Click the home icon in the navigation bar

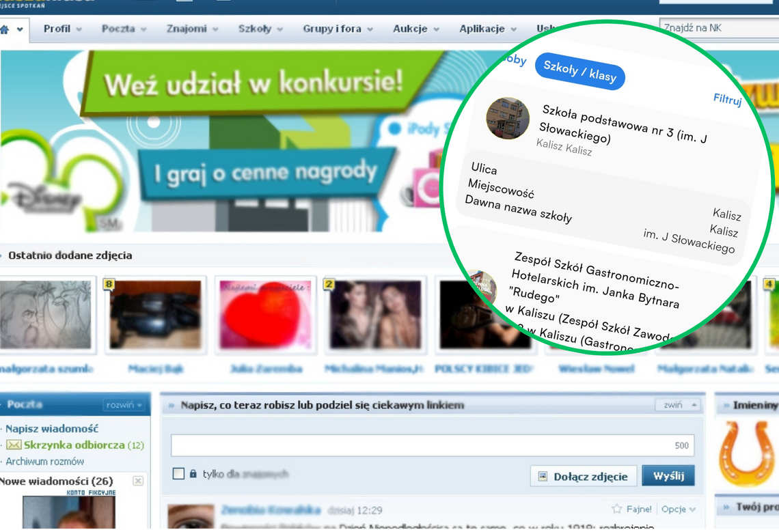(6, 29)
